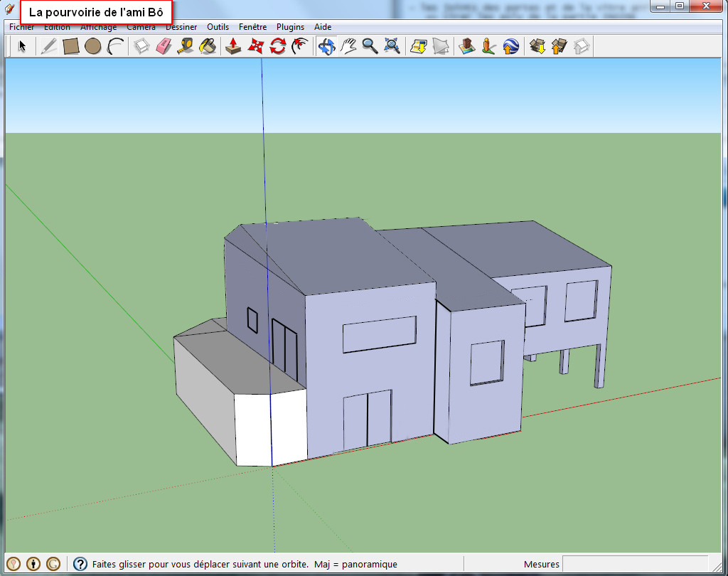Viewport: 728px width, 576px height.
Task: Open the Camera menu
Action: point(141,27)
